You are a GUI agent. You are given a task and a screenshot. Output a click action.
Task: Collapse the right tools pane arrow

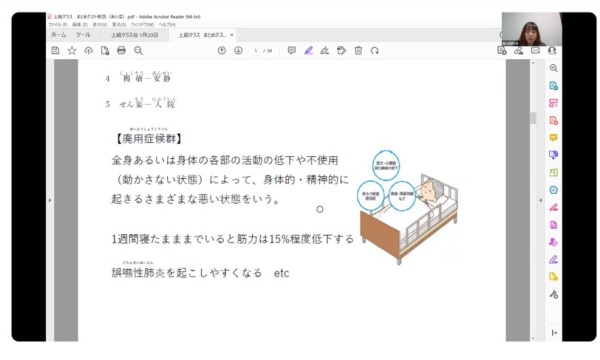pyautogui.click(x=540, y=200)
